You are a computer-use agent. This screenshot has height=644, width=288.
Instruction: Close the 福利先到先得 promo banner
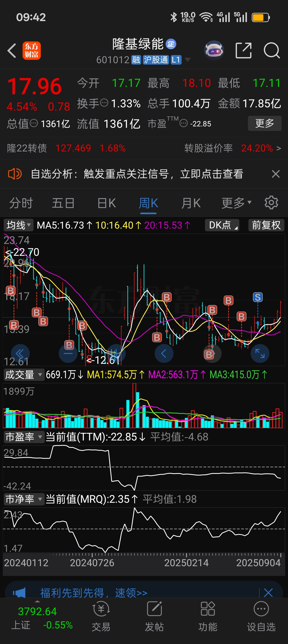tap(268, 593)
